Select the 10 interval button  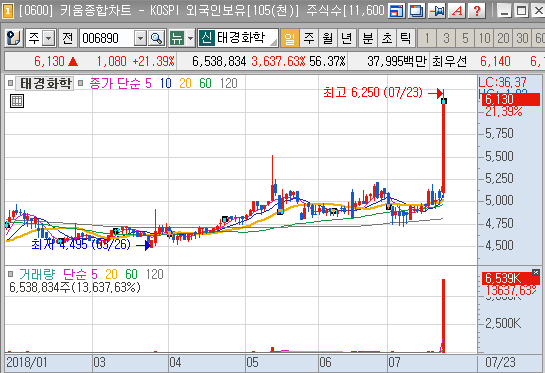(484, 38)
